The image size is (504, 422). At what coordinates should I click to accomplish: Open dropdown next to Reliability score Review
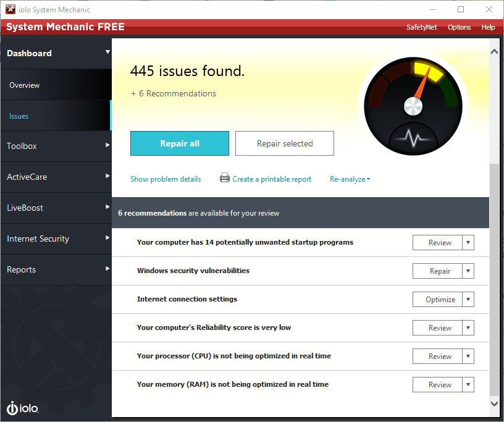[468, 327]
